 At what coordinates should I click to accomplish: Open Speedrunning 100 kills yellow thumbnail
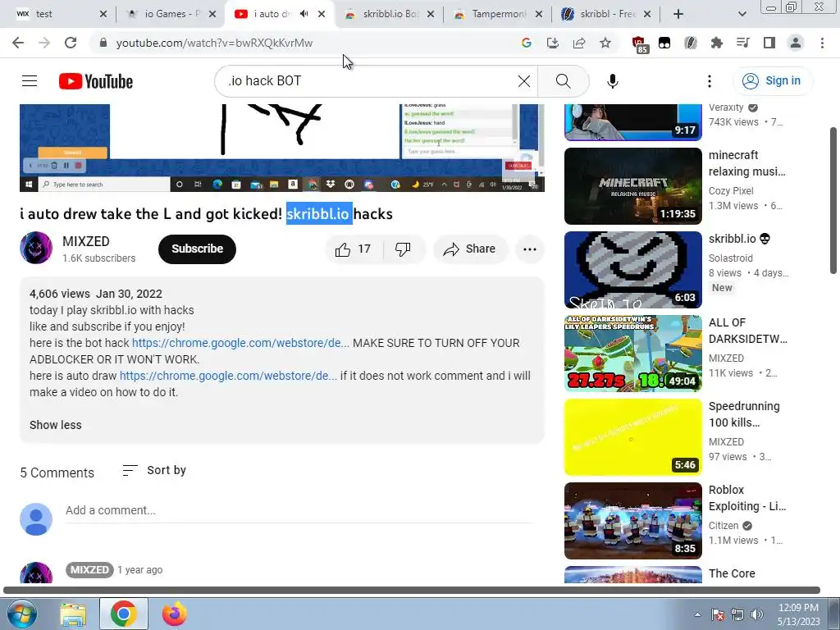(x=632, y=437)
